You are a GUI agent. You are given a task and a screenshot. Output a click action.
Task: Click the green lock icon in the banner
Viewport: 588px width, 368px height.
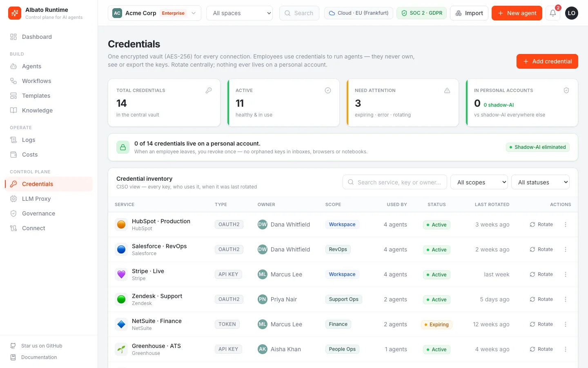(123, 147)
